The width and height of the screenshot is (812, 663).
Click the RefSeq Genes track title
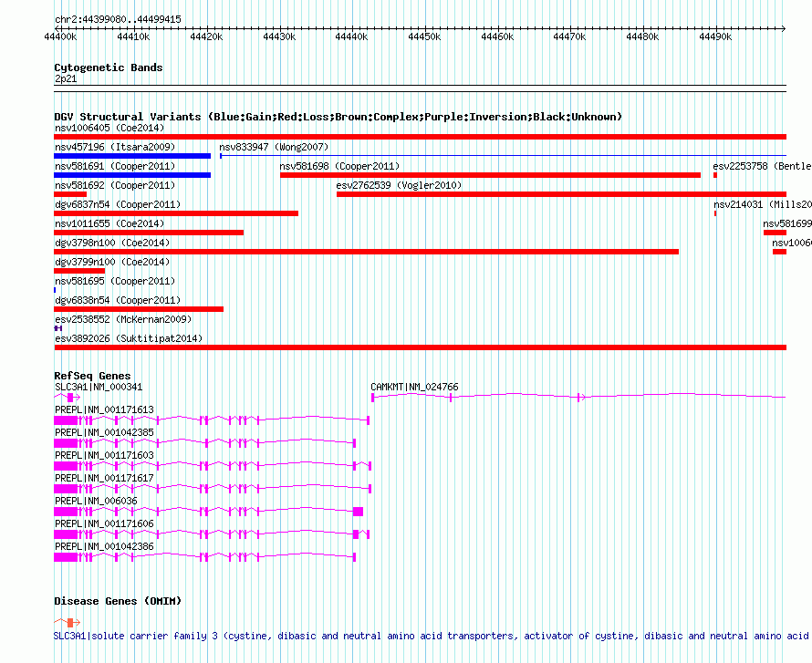click(x=92, y=376)
